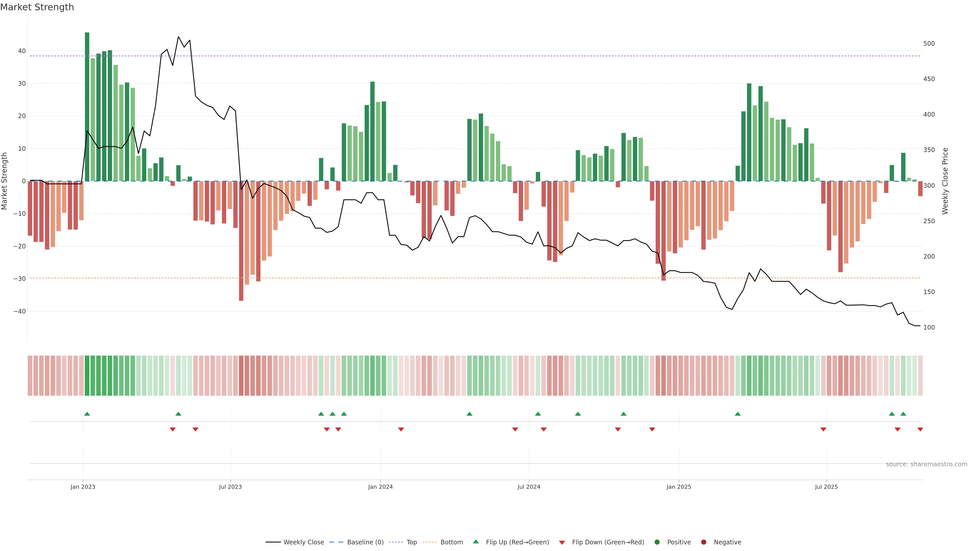Viewport: 980px width, 551px height.
Task: Click darkest green heatmap cell in color strip
Action: [x=87, y=375]
